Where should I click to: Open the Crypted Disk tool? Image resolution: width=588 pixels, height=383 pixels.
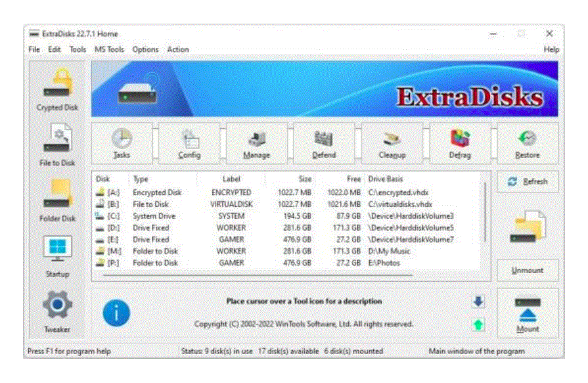(57, 89)
